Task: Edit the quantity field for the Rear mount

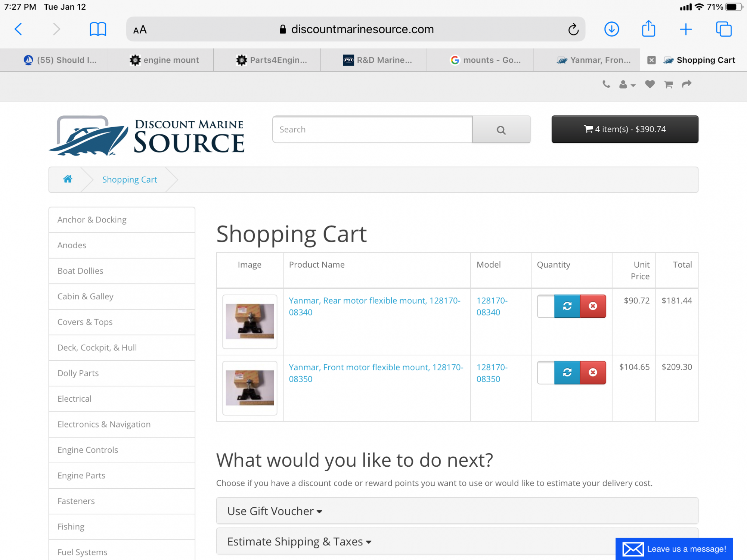Action: coord(546,306)
